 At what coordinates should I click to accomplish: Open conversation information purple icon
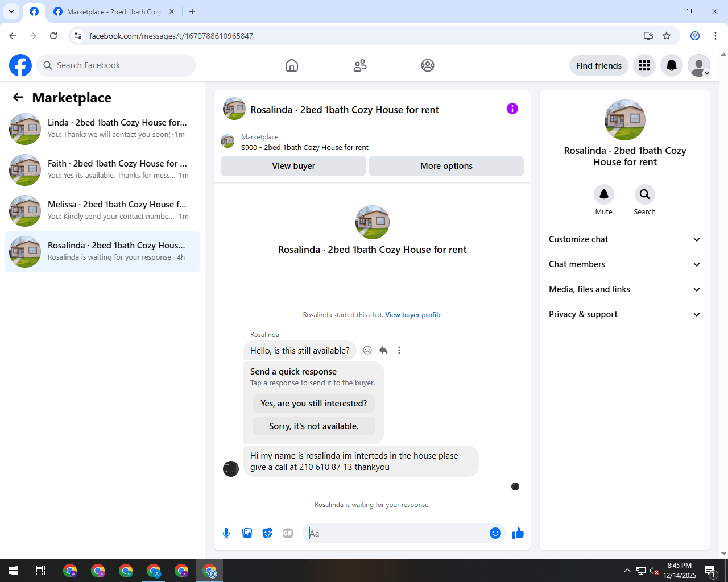[x=512, y=109]
